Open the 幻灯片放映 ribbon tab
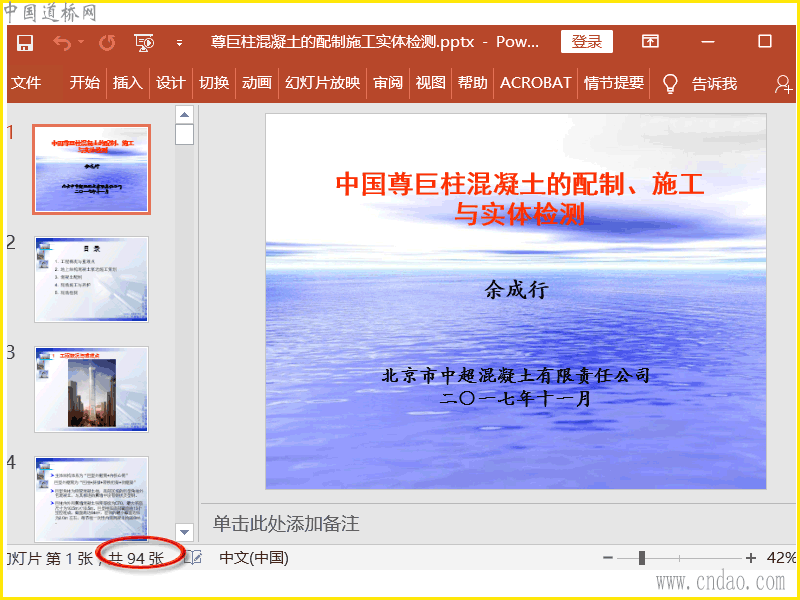The width and height of the screenshot is (800, 600). 322,83
